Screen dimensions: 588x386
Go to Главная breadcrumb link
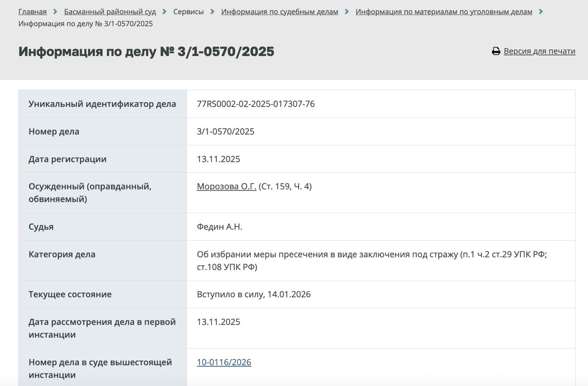[x=33, y=11]
